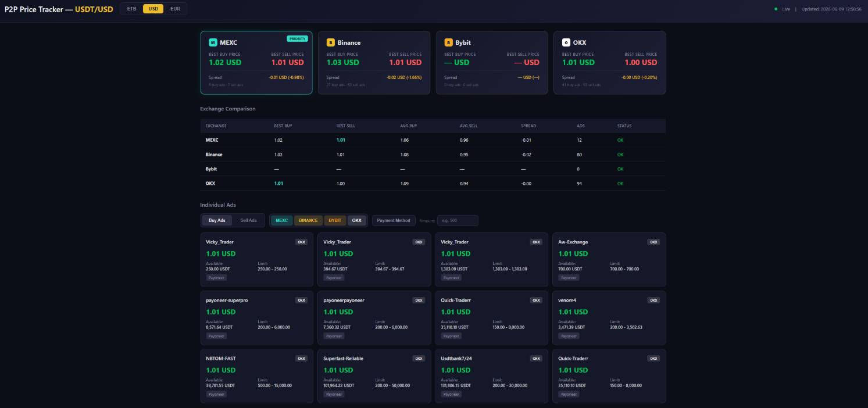The image size is (868, 408).
Task: Click the OKX badge on payoneerpayoneer ad
Action: coord(419,300)
